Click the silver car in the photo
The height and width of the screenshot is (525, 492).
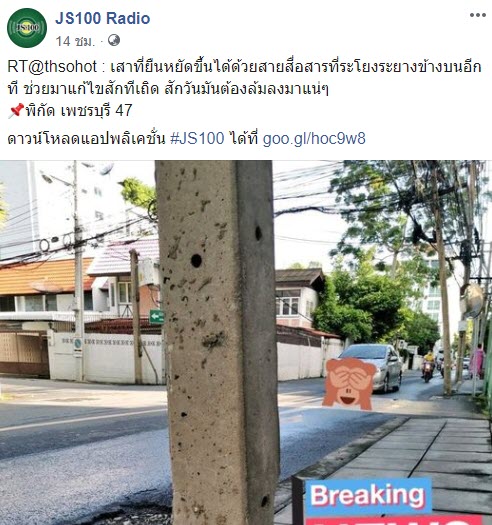374,367
